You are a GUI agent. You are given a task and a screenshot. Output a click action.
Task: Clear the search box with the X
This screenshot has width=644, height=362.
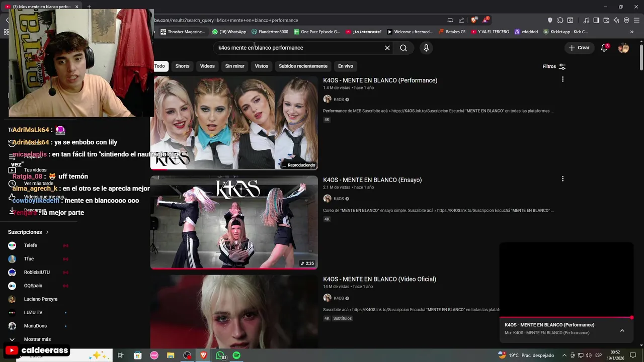click(387, 48)
